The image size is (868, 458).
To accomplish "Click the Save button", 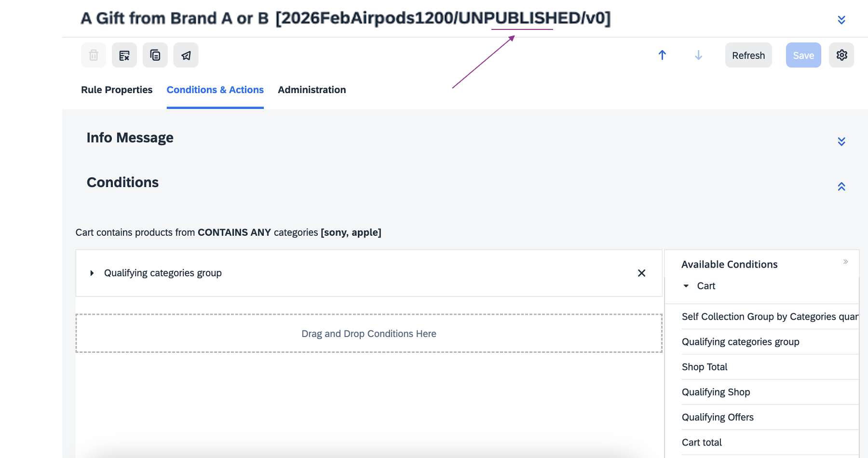I will [803, 55].
